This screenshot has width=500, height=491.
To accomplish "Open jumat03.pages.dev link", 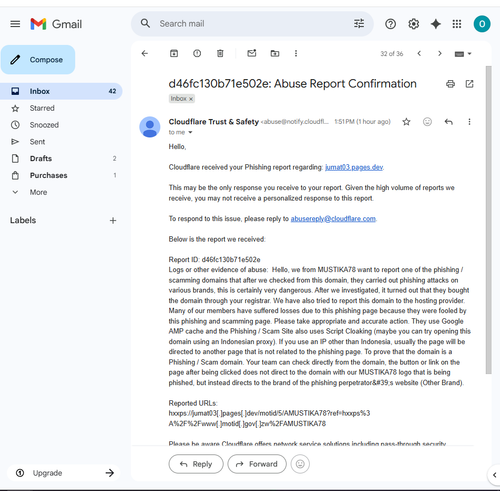I will coord(354,167).
